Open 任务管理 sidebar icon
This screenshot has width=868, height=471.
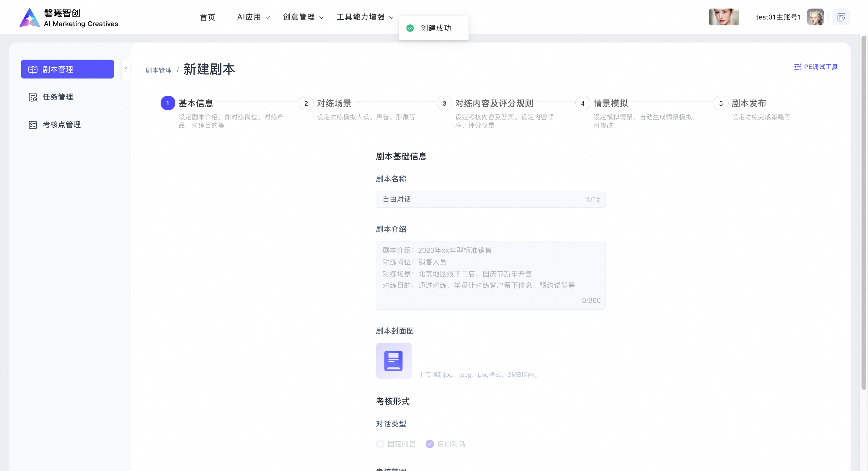(x=33, y=97)
